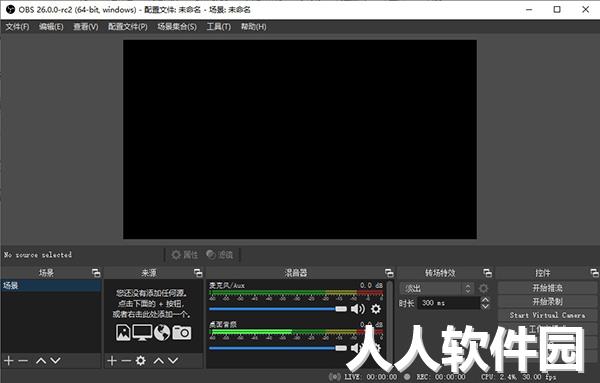Open the 场景集合(S) menu
The image size is (600, 383).
pyautogui.click(x=177, y=27)
